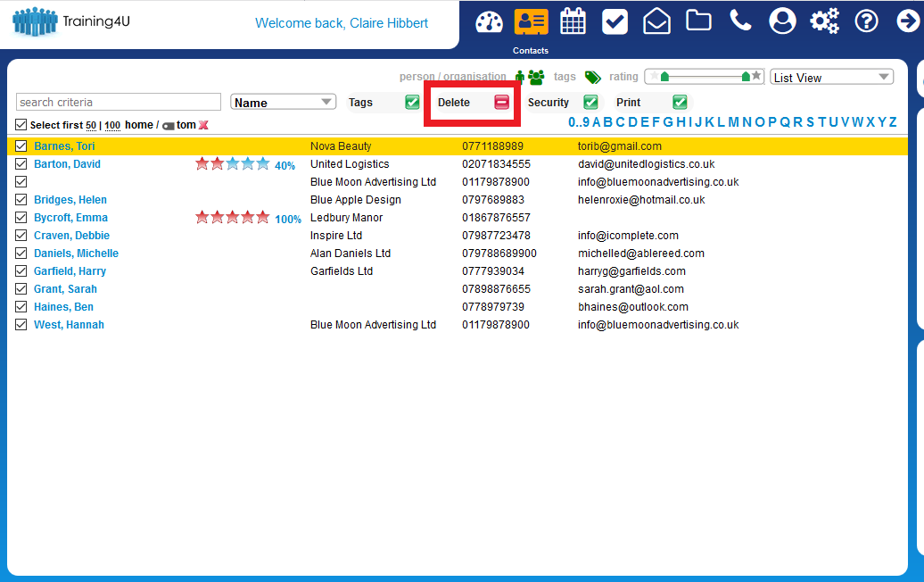Uncheck Bycroft, Emma checkbox

click(x=21, y=218)
